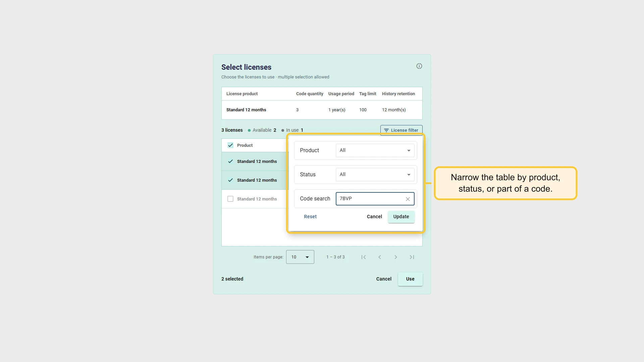The width and height of the screenshot is (644, 362).
Task: Click the 1 year(s) usage period cell
Action: (337, 110)
